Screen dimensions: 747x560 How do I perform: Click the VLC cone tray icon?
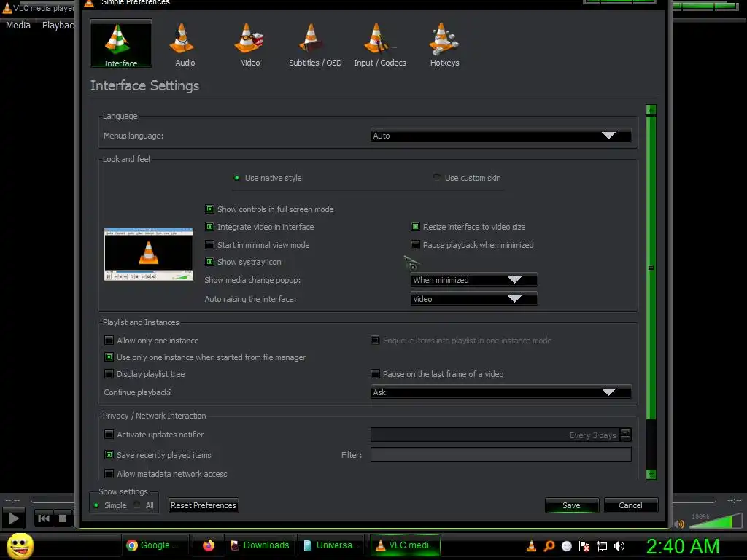click(x=531, y=546)
